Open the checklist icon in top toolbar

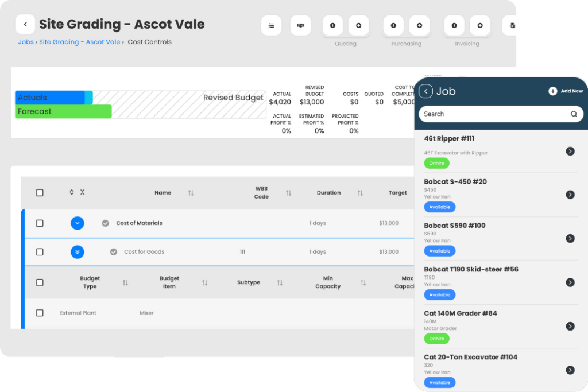(271, 25)
